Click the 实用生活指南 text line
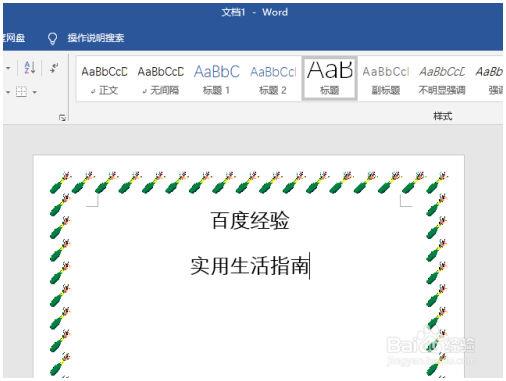This screenshot has width=506, height=381. pos(250,266)
